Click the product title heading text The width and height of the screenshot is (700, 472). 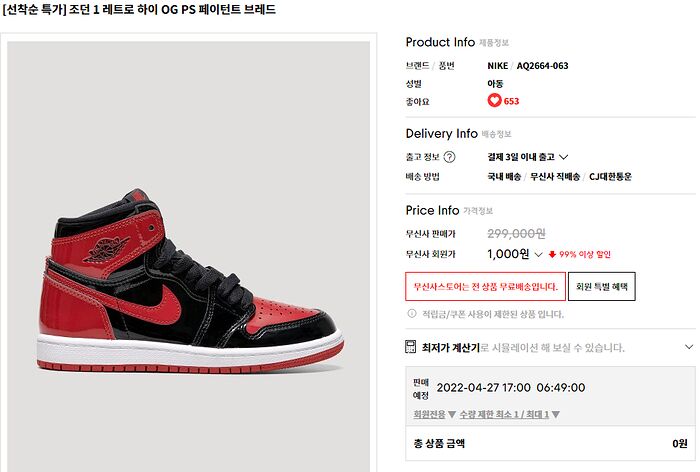tap(139, 9)
